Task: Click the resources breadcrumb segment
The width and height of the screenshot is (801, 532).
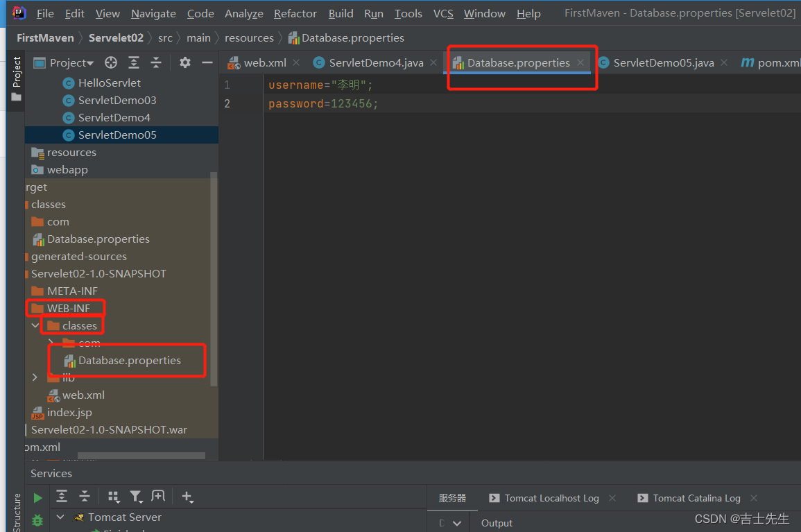Action: pyautogui.click(x=249, y=38)
